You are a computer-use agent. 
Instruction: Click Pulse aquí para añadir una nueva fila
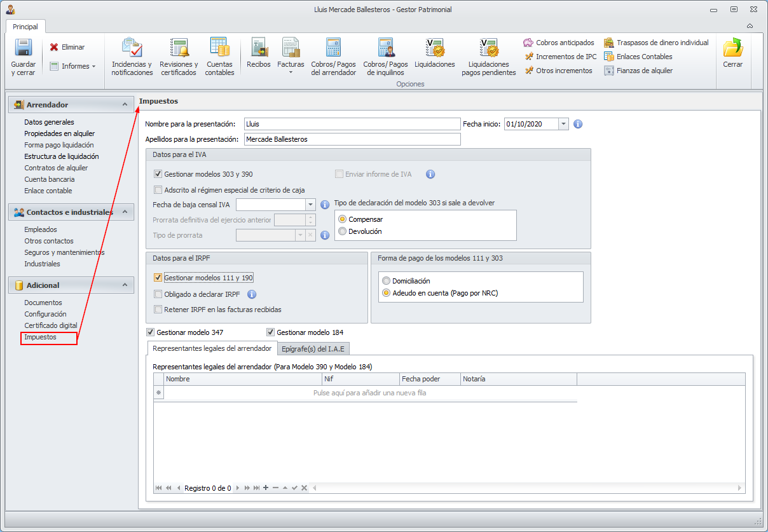(x=370, y=393)
